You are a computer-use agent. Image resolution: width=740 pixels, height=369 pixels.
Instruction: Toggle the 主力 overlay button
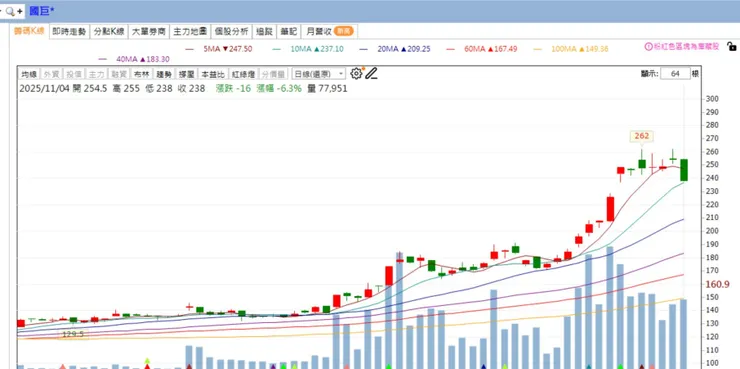[96, 74]
